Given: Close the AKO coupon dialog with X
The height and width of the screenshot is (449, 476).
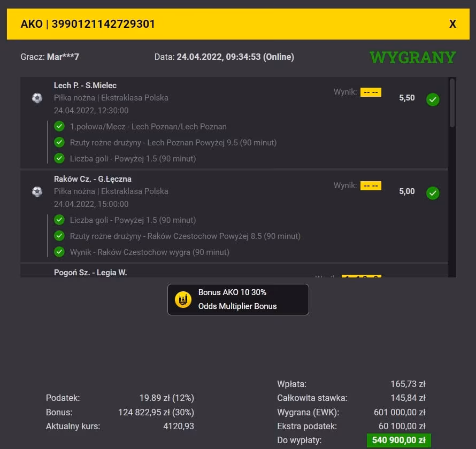Looking at the screenshot, I should pyautogui.click(x=452, y=24).
